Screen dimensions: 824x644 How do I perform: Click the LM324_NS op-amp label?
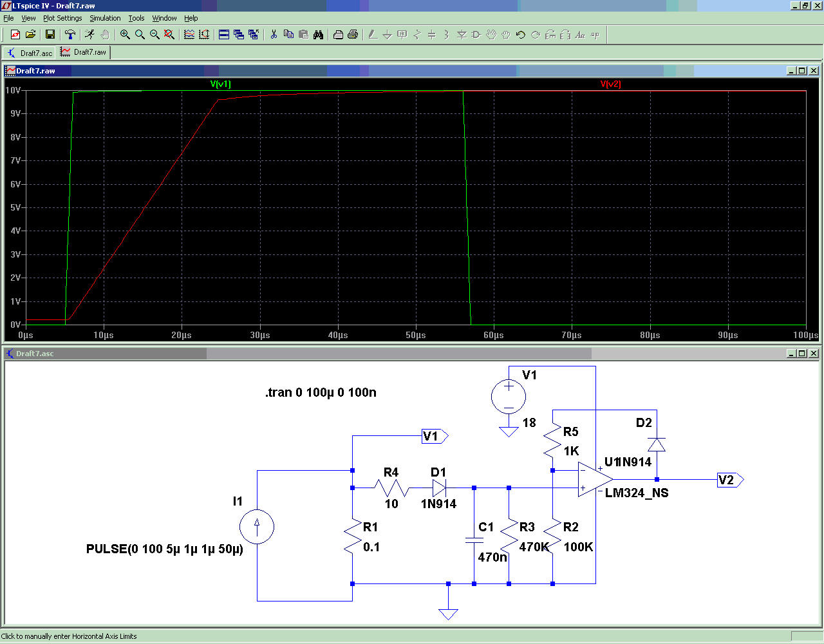click(x=637, y=493)
